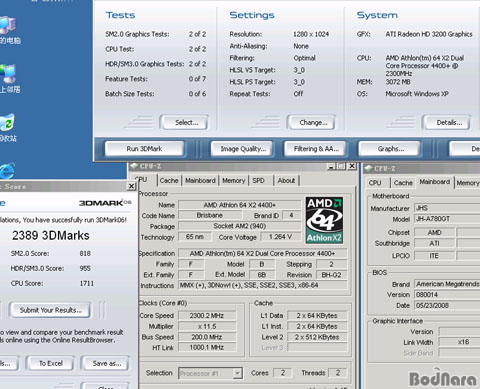Switch to the Cache tab in CPU-Z
This screenshot has height=389, width=480.
tap(169, 181)
